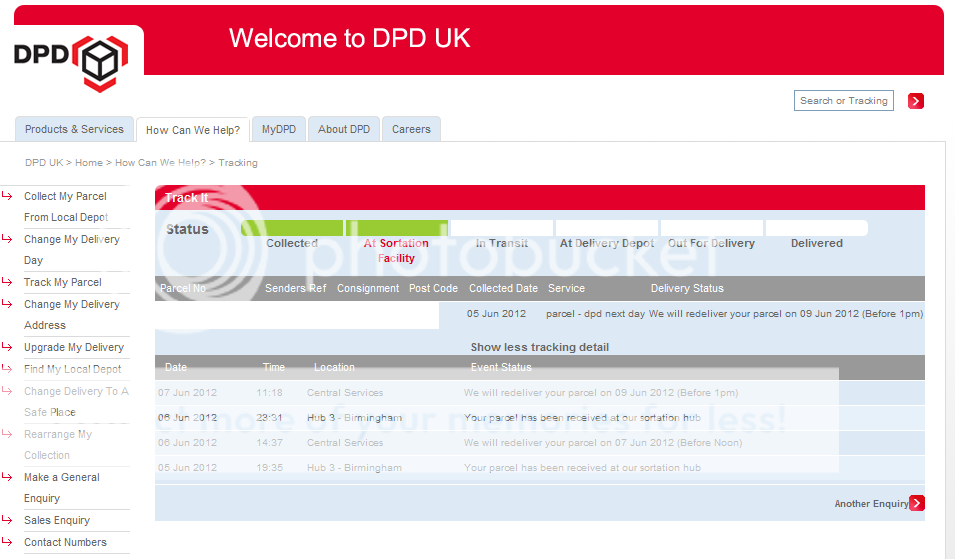Open Rearrange My Collection link
Screen dimensions: 955x559
click(x=58, y=445)
